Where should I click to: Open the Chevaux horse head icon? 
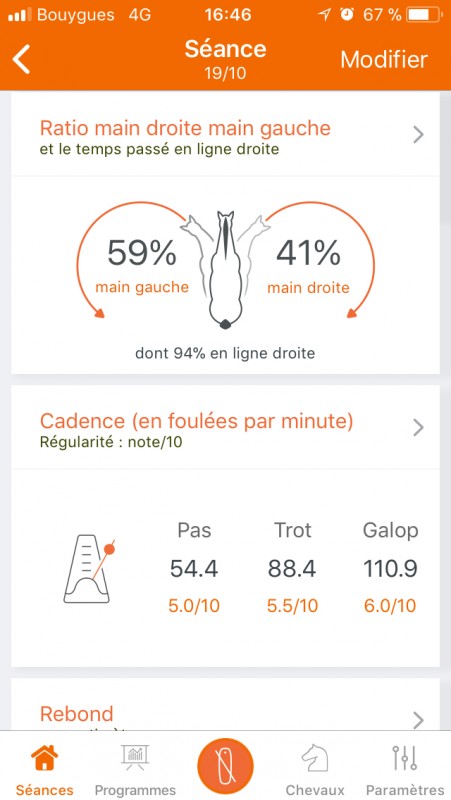(315, 758)
